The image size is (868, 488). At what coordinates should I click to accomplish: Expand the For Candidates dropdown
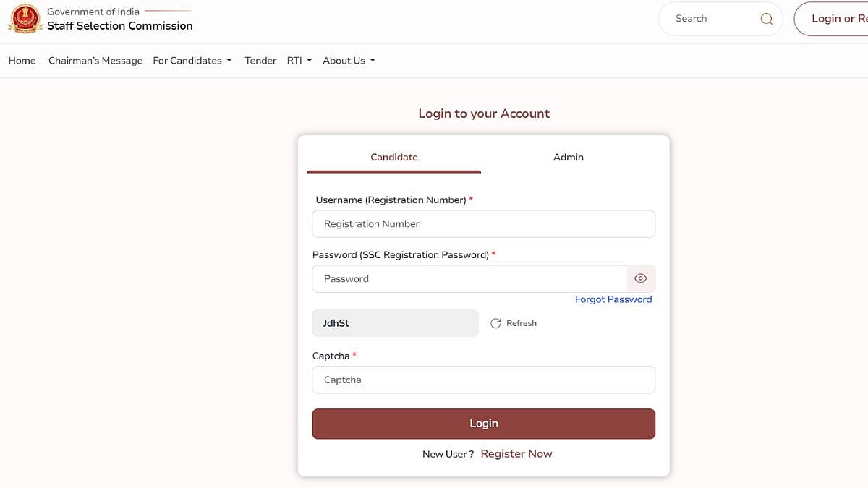192,61
